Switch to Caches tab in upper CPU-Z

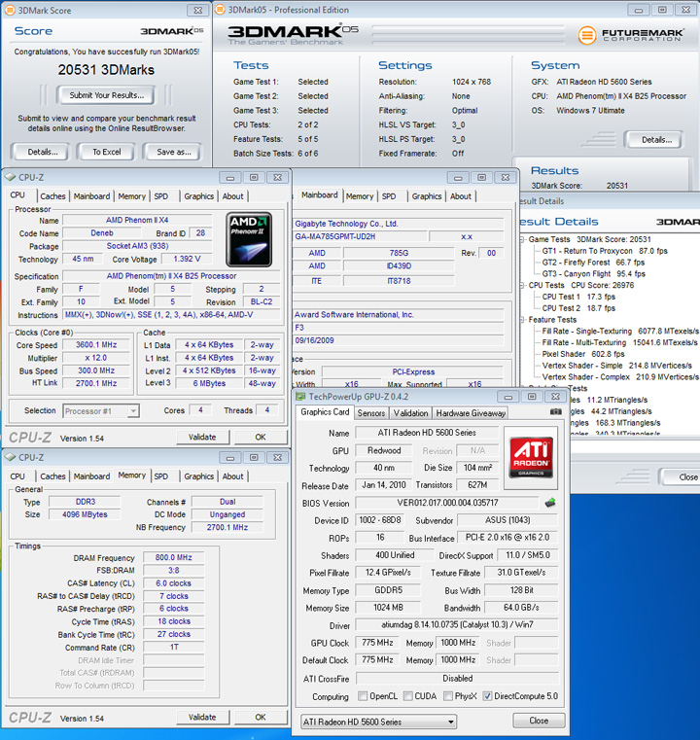tap(52, 196)
